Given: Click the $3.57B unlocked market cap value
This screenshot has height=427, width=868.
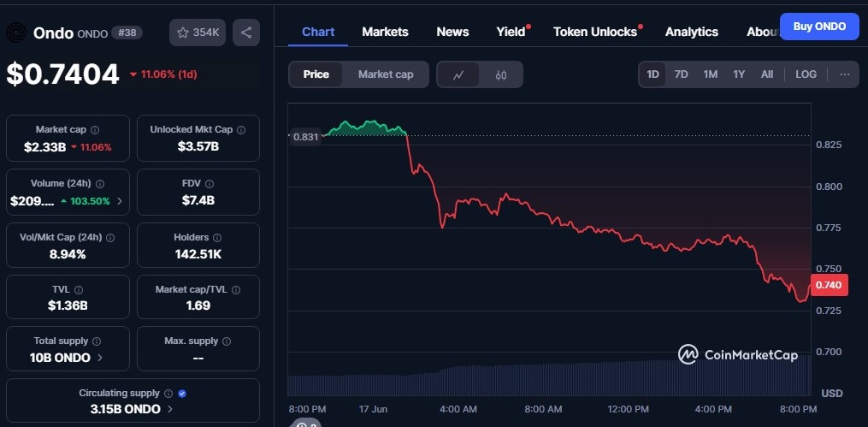Looking at the screenshot, I should pos(198,146).
